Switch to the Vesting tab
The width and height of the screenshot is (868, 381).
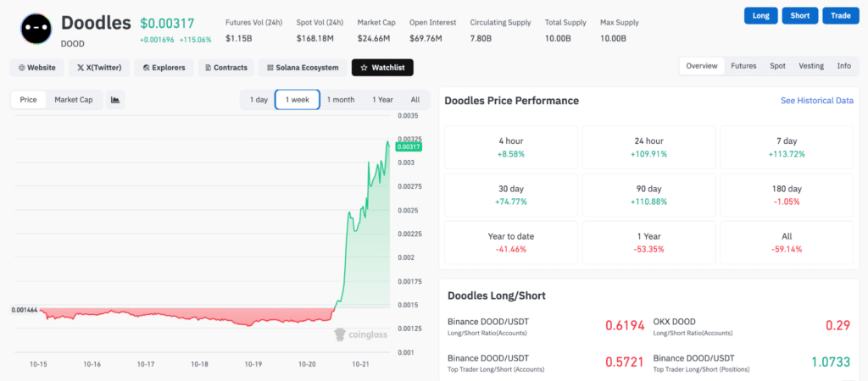click(811, 66)
